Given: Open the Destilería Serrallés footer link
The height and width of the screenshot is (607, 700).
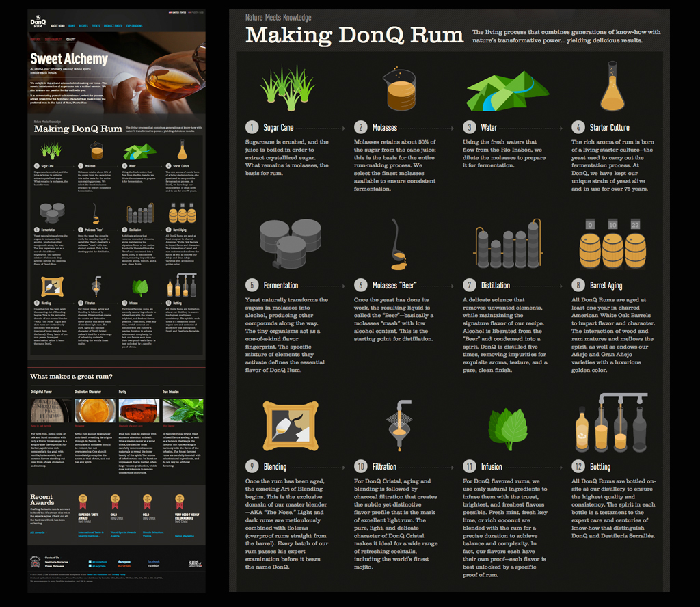Looking at the screenshot, I should point(56,561).
